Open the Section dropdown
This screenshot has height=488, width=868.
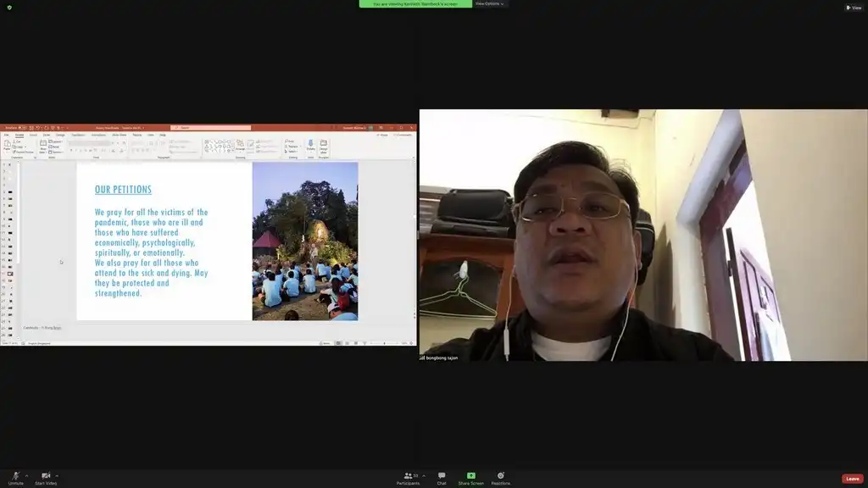coord(55,152)
